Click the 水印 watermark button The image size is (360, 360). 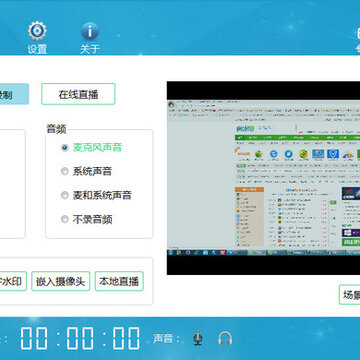click(12, 281)
